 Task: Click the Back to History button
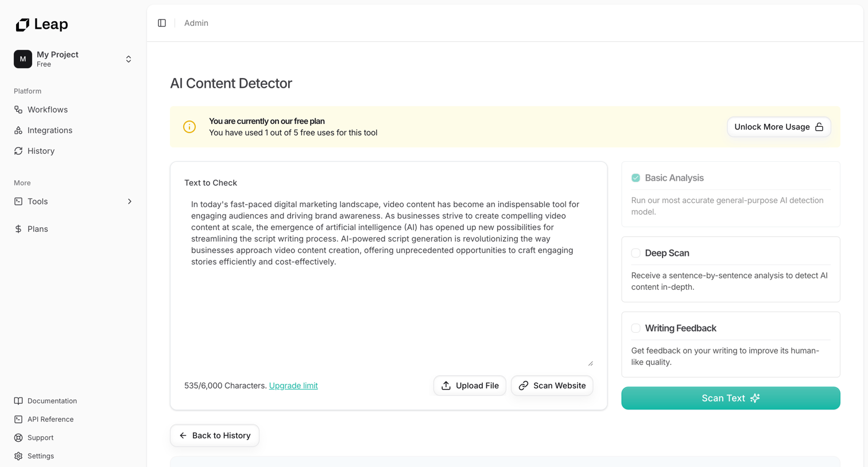214,435
